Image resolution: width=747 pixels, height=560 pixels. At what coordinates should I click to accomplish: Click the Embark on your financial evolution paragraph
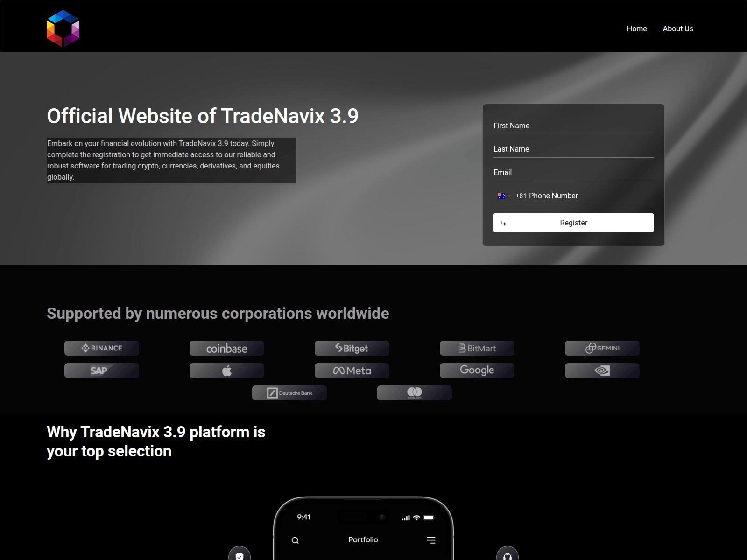(x=171, y=160)
